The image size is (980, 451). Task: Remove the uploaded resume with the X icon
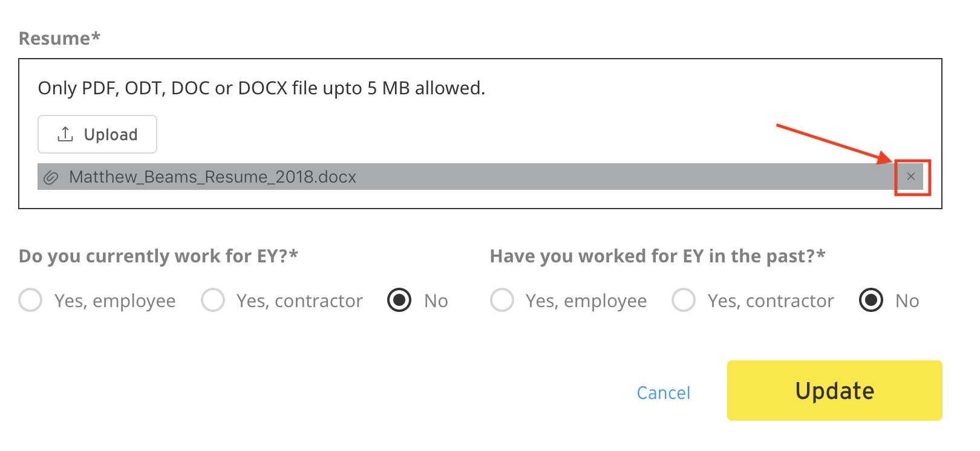(x=910, y=177)
